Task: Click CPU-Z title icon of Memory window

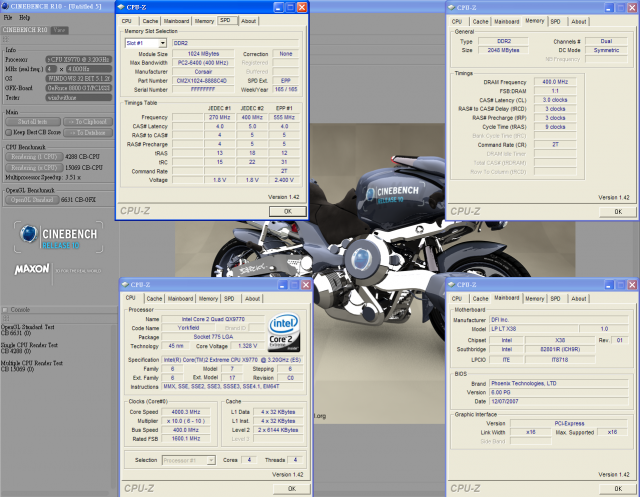Action: click(x=451, y=7)
